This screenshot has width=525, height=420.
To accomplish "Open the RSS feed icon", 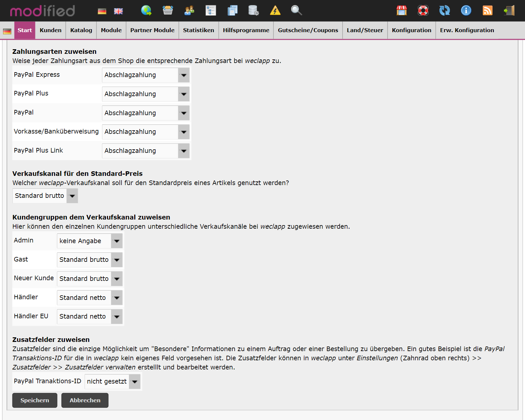I will tap(488, 10).
